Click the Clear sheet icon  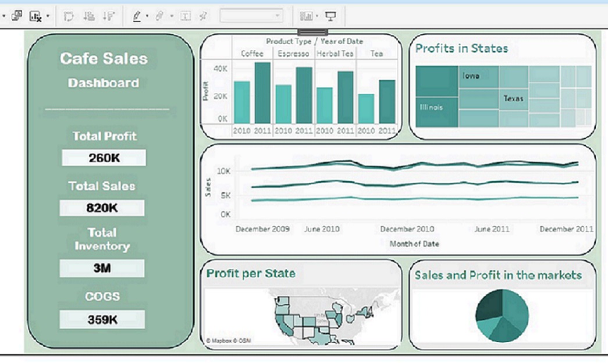(35, 16)
